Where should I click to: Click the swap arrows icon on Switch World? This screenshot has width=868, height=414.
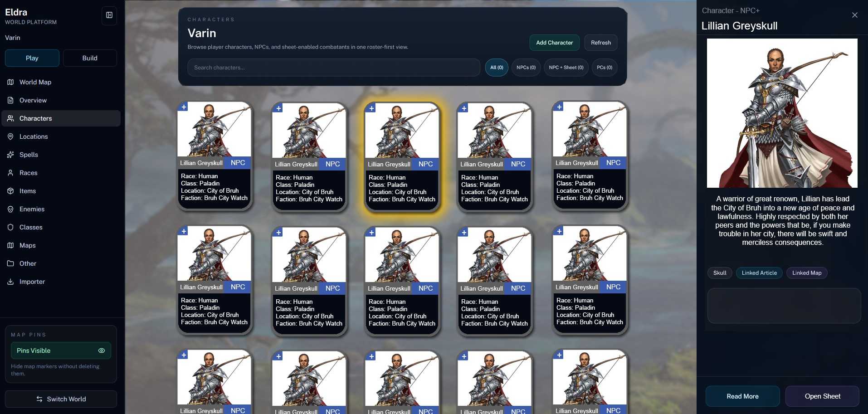coord(39,399)
